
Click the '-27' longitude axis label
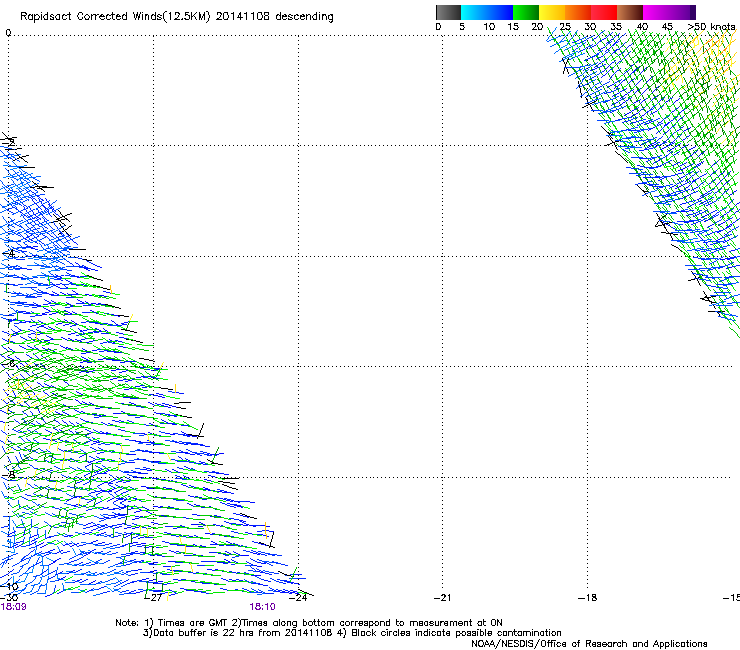pyautogui.click(x=154, y=598)
